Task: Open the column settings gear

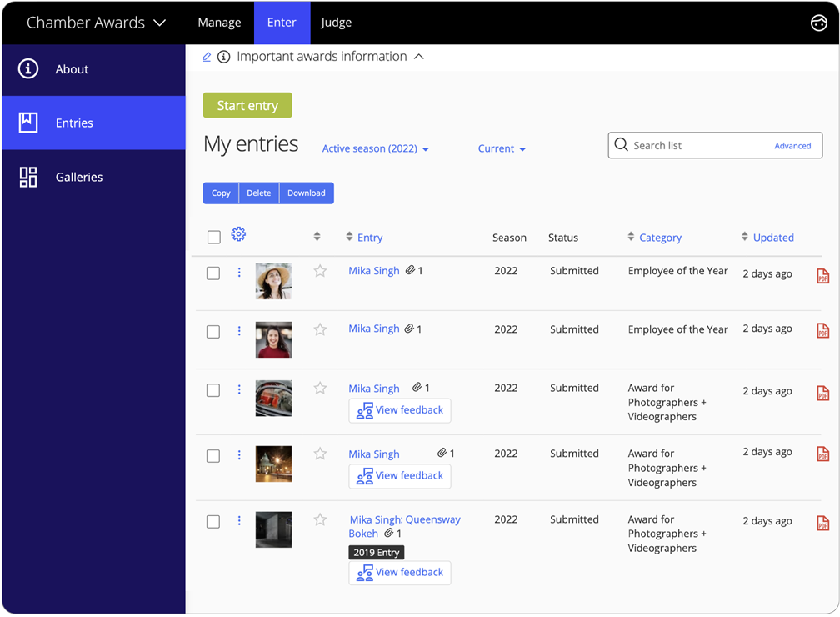Action: [238, 234]
